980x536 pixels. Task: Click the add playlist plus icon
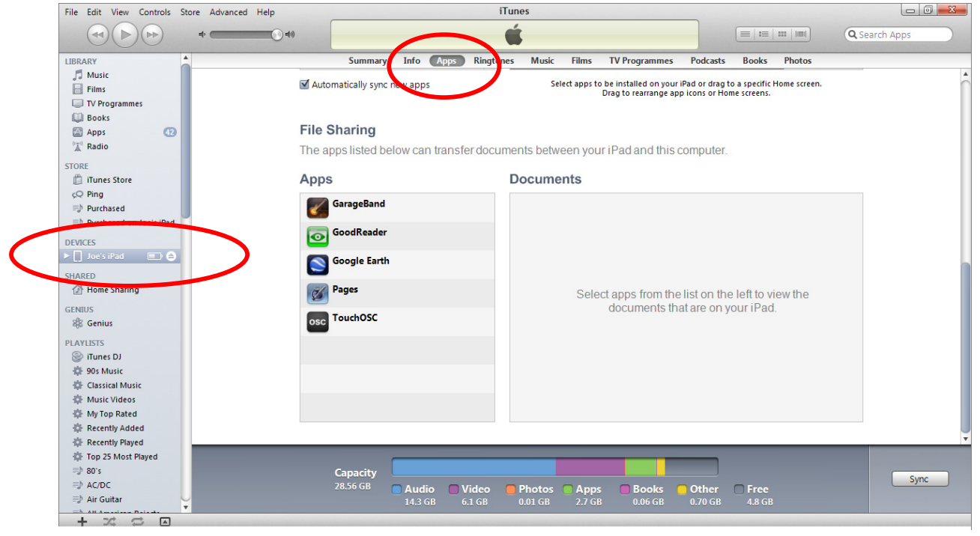pyautogui.click(x=82, y=522)
